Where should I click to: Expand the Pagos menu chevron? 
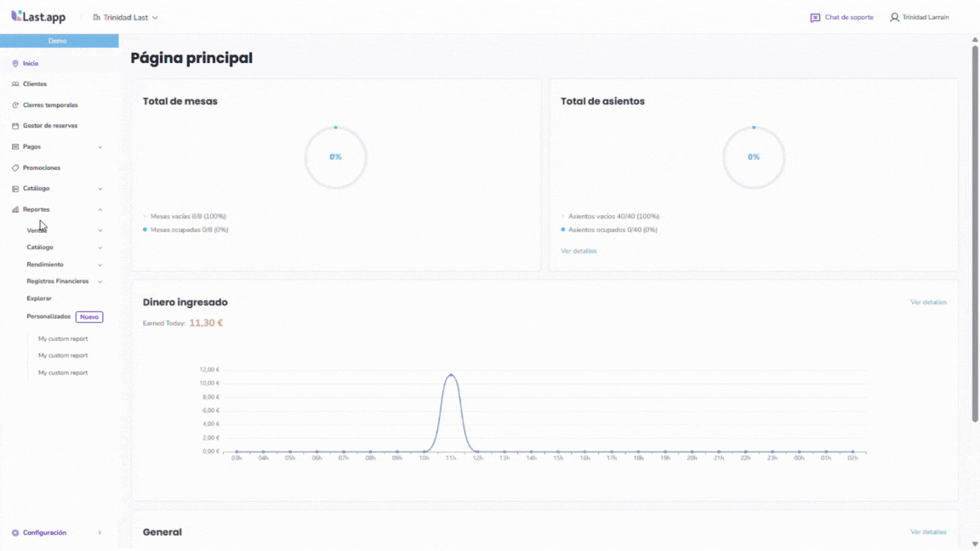100,147
